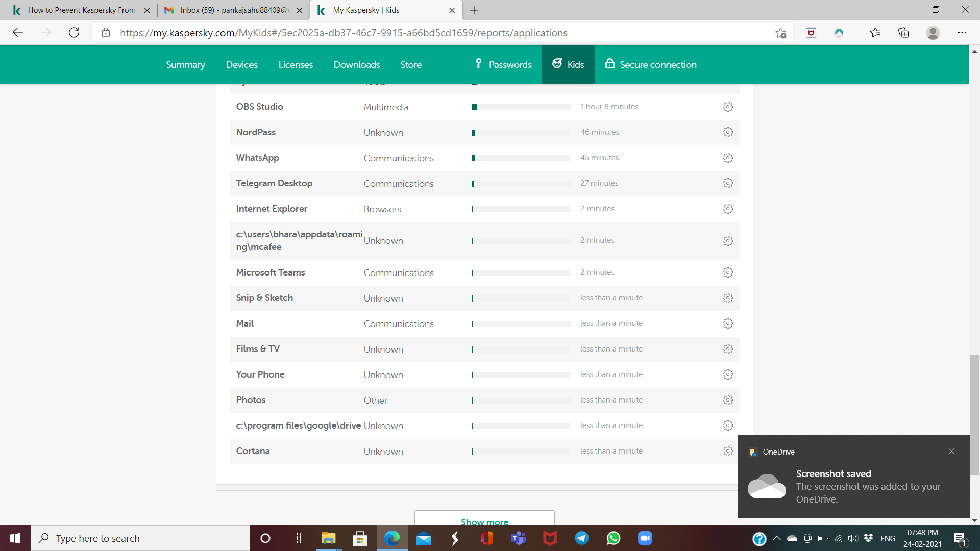Open settings gear for OBS Studio
This screenshot has height=551, width=980.
click(x=727, y=107)
